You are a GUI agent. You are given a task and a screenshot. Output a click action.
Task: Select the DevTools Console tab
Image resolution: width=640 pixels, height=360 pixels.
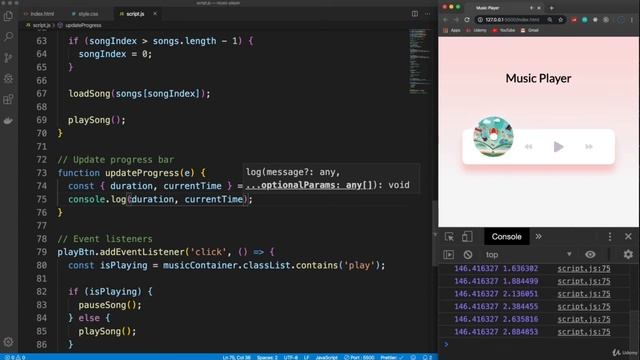click(x=507, y=237)
